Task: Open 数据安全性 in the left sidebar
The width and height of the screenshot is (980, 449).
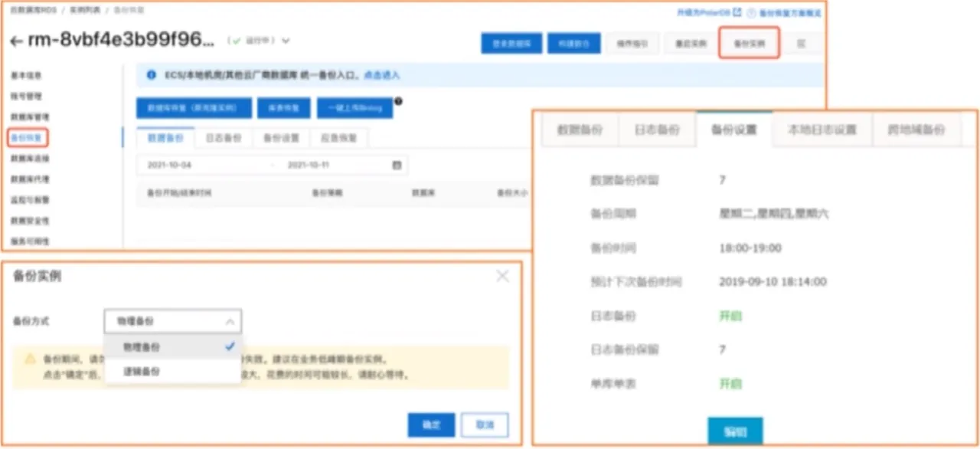Action: 30,221
